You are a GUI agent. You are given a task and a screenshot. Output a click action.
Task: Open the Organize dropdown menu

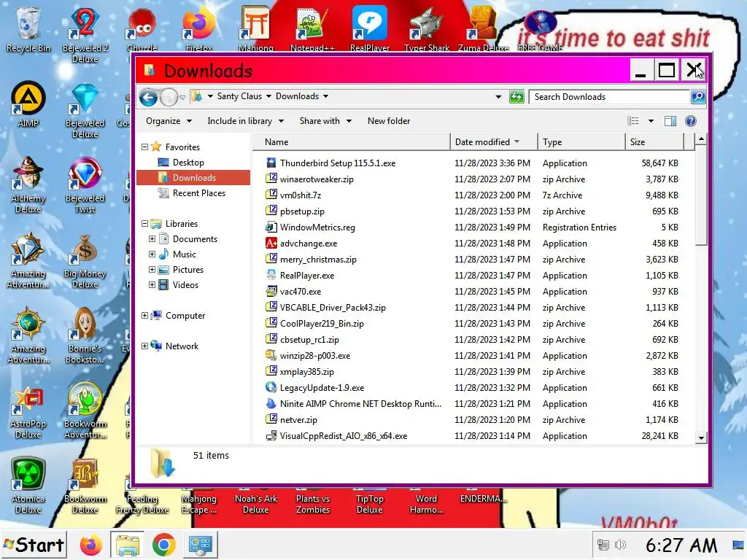coord(169,121)
